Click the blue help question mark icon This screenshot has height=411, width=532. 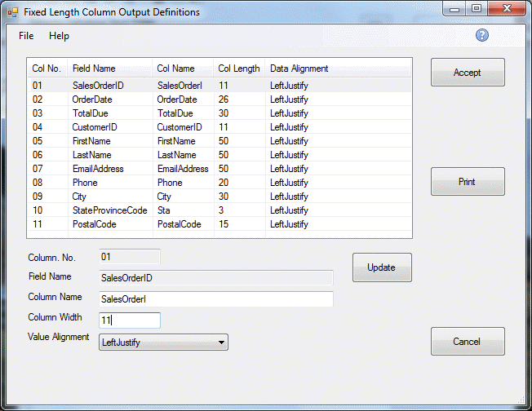(482, 35)
